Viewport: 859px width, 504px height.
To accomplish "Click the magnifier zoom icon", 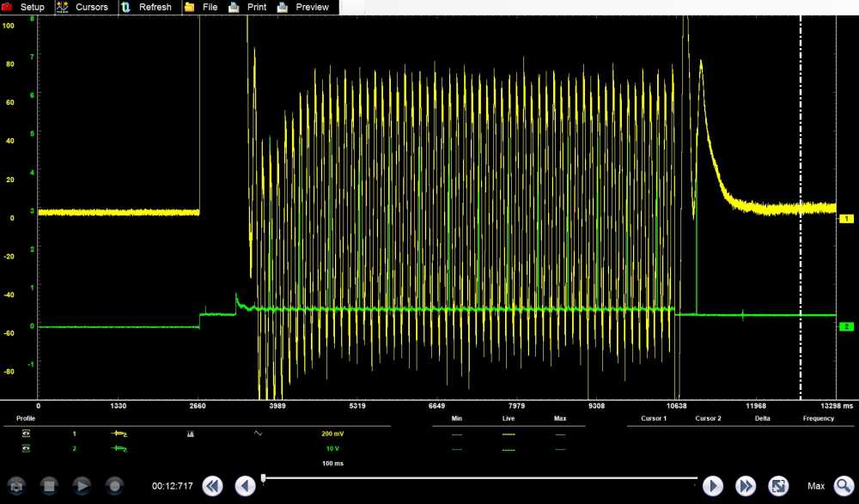I will click(844, 486).
